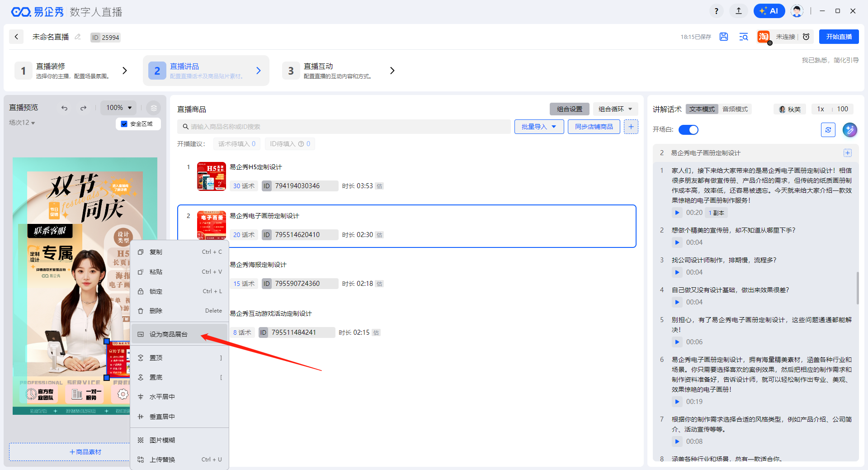Image resolution: width=868 pixels, height=470 pixels.
Task: Open the 1x speed setting
Action: (x=821, y=109)
